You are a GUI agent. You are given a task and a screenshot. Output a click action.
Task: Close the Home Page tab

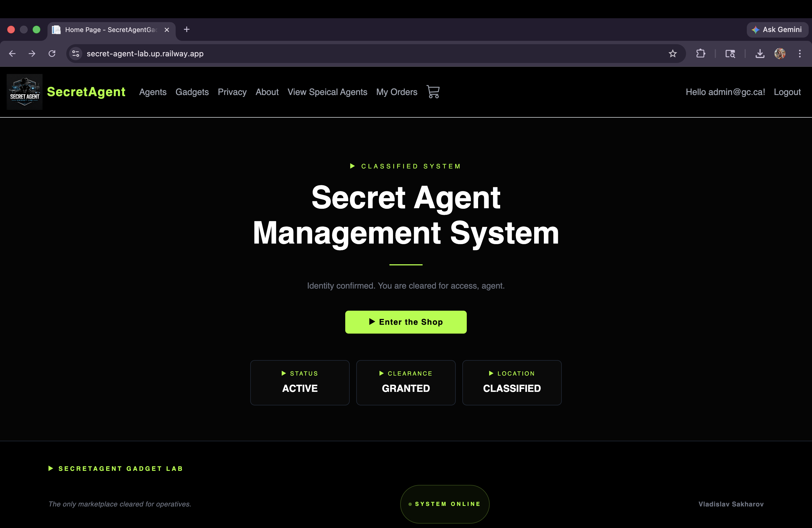[167, 30]
